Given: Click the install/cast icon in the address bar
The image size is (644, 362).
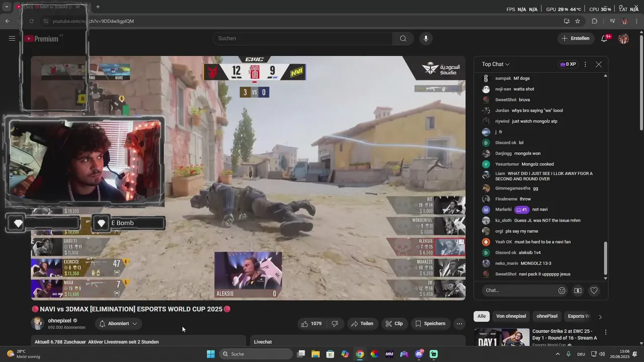Looking at the screenshot, I should 567,21.
